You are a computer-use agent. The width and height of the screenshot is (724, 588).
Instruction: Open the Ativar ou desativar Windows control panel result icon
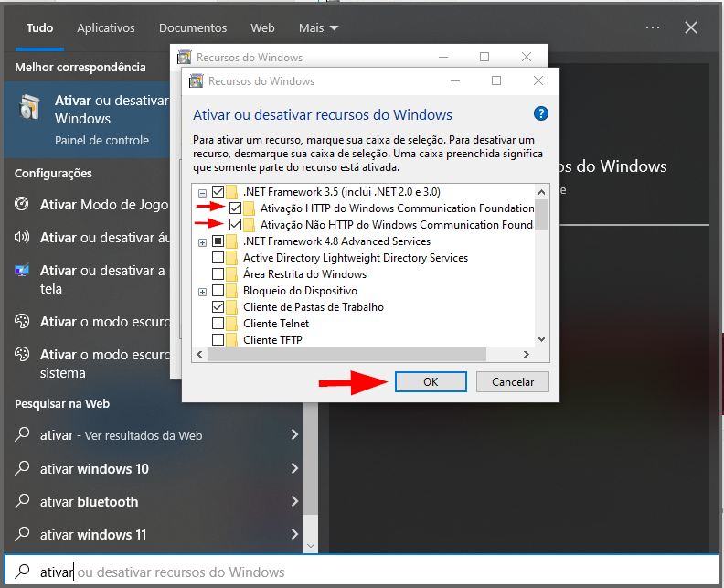(30, 107)
